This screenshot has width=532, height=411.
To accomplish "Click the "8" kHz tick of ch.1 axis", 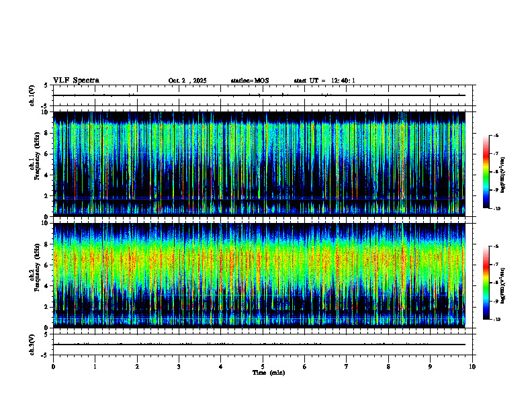I will click(x=46, y=133).
